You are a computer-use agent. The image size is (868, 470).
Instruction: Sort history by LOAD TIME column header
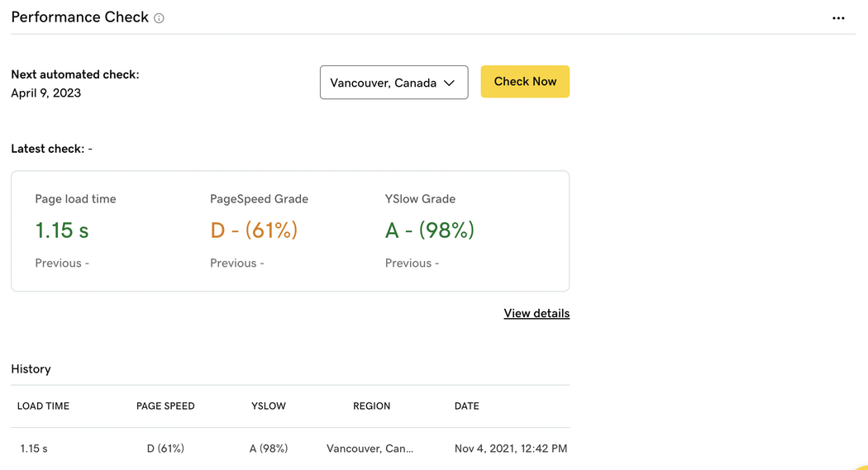tap(43, 406)
